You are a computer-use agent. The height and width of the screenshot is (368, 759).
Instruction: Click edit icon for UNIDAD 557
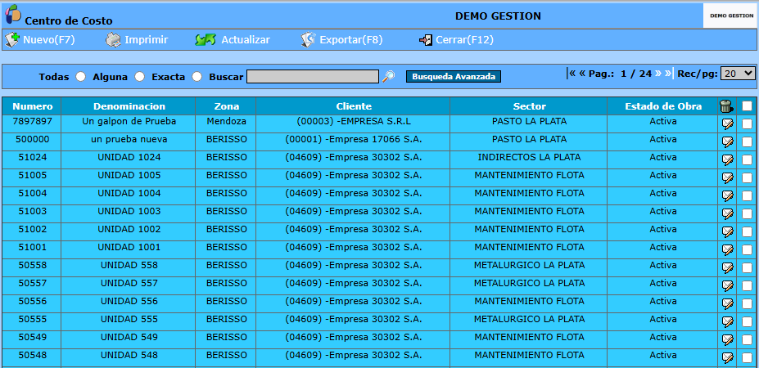pos(727,285)
